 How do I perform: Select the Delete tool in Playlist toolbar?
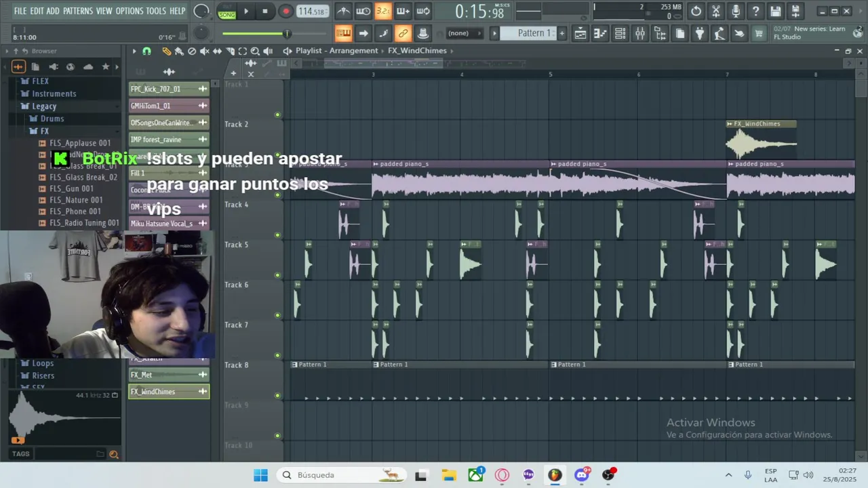(x=192, y=51)
